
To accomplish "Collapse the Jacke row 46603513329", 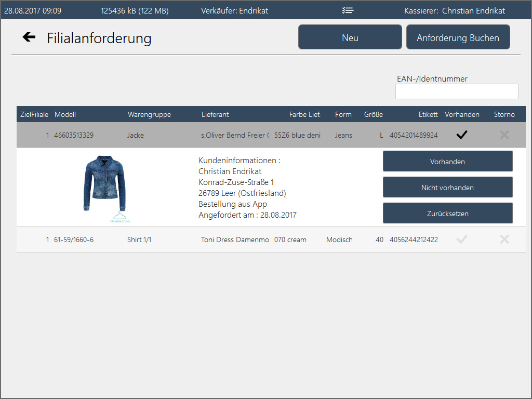I will tap(74, 135).
